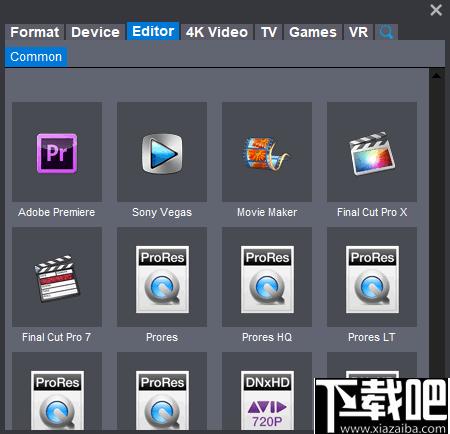Pick the Prores HQ preset icon
Viewport: 450px width, 434px height.
point(267,279)
